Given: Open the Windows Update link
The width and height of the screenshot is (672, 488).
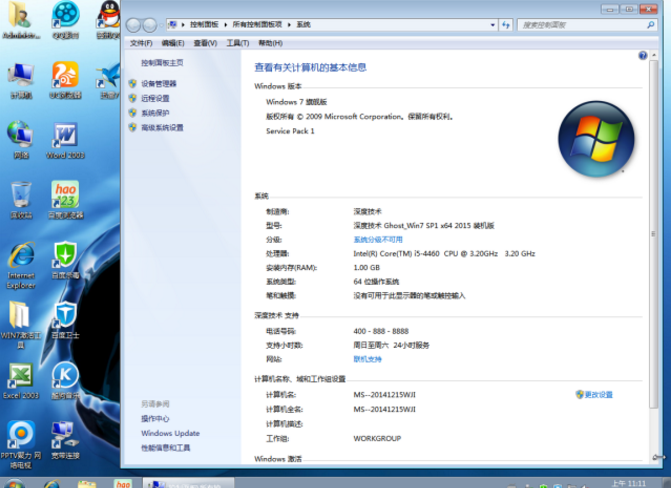Looking at the screenshot, I should pos(170,433).
